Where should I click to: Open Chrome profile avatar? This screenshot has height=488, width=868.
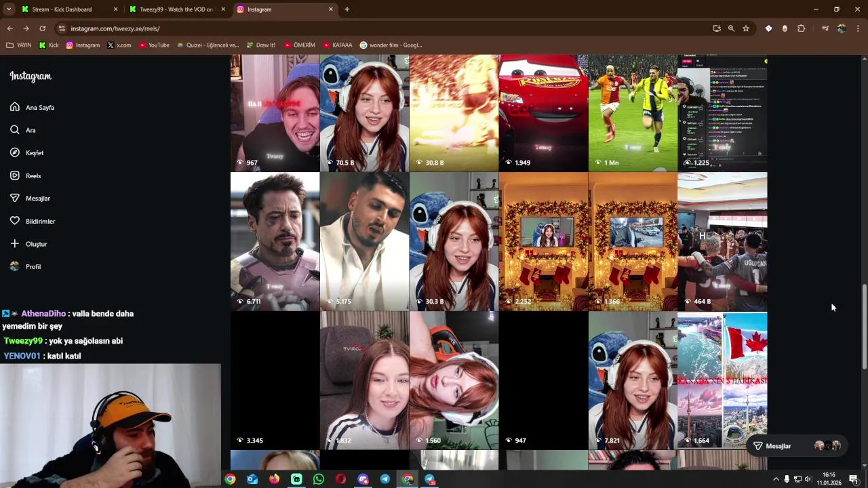point(842,28)
